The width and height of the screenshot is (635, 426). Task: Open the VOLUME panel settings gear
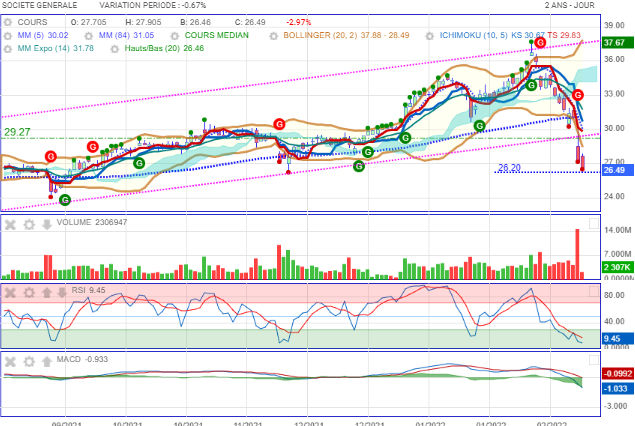(29, 224)
